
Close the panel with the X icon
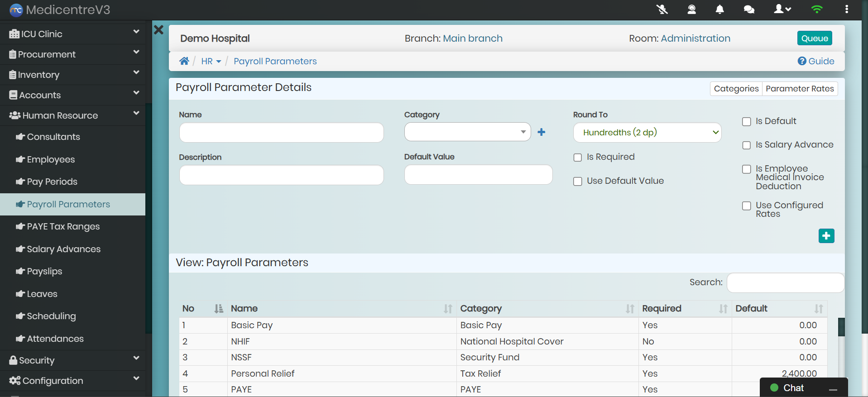158,30
